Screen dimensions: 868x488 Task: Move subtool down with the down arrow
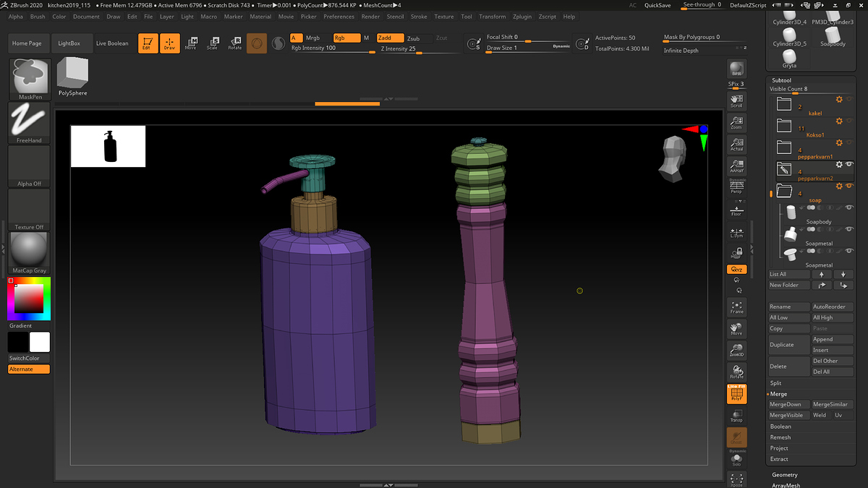[843, 274]
